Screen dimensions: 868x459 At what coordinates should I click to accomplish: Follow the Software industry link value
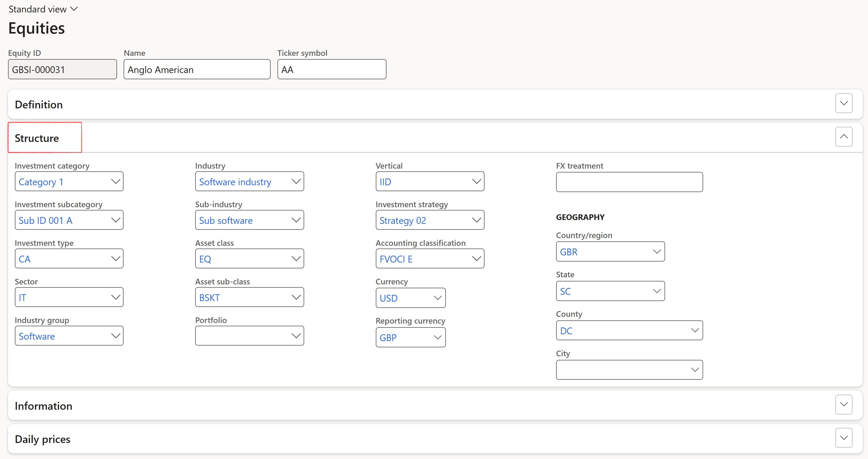[235, 182]
